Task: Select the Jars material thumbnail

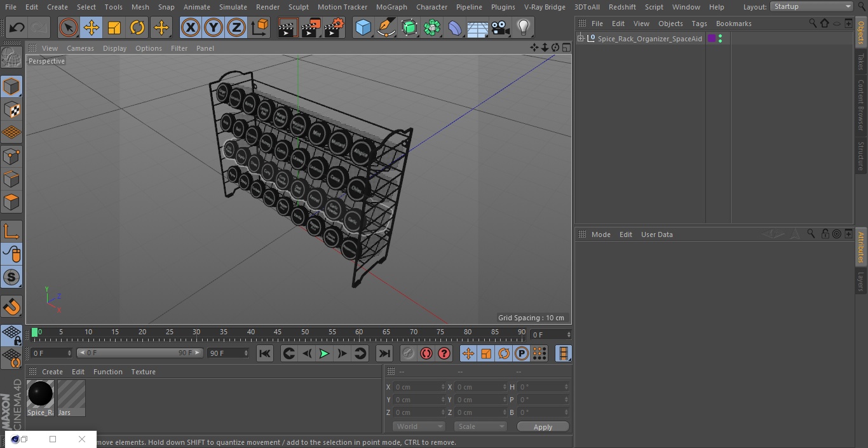Action: [x=71, y=398]
